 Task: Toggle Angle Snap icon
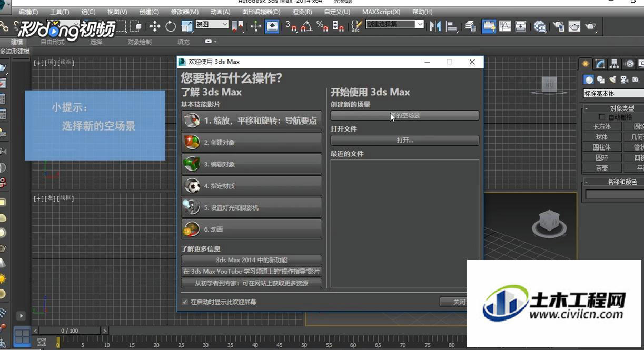306,26
